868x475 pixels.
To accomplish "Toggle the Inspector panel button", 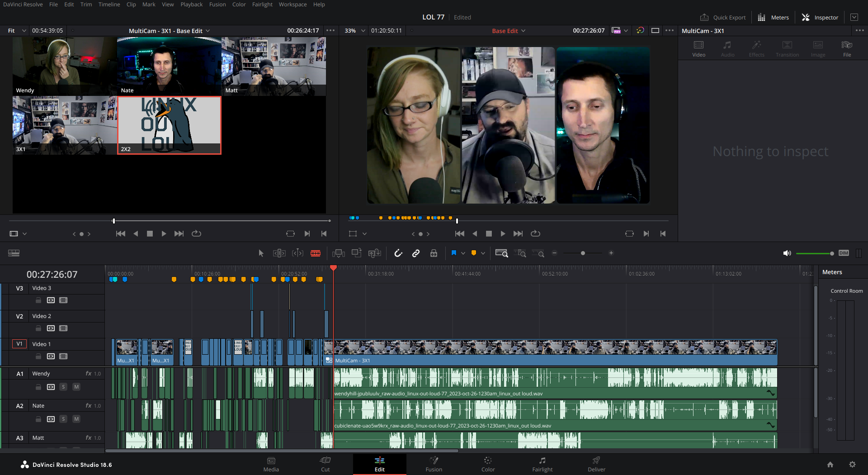I will click(820, 17).
